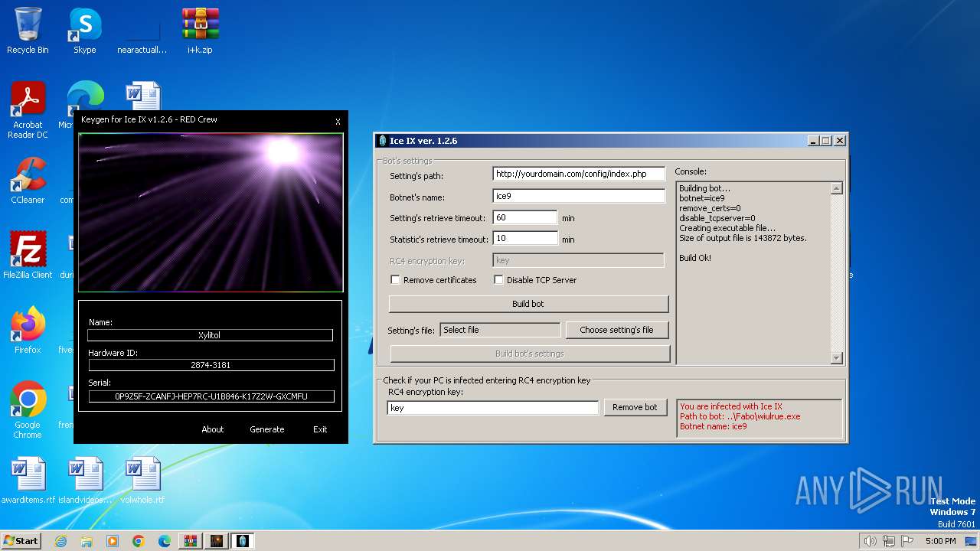The image size is (980, 551).
Task: Click 'Path to bot' red text line
Action: 740,416
